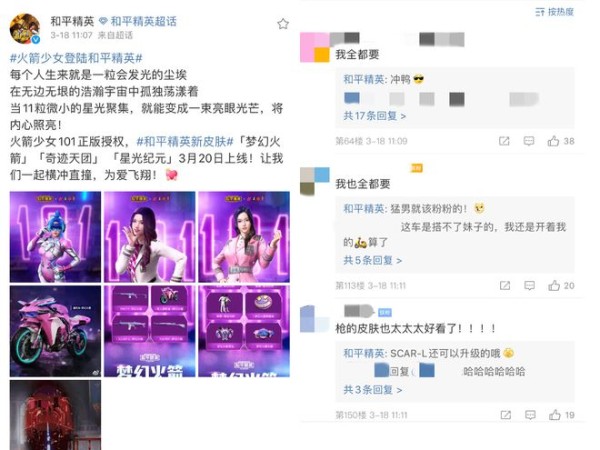Open the pink motorcycle skin image
Viewport: 600px width, 450px height.
coord(55,331)
